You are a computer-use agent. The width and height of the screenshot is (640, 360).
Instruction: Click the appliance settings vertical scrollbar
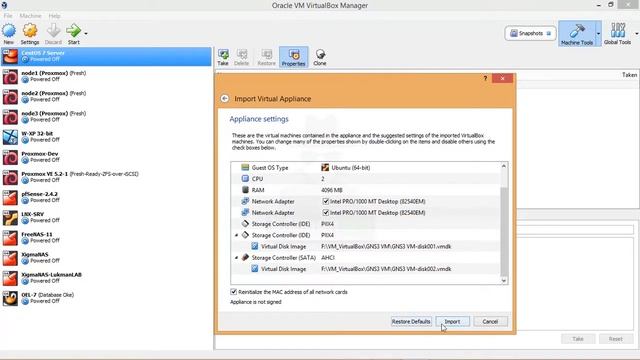[x=504, y=232]
